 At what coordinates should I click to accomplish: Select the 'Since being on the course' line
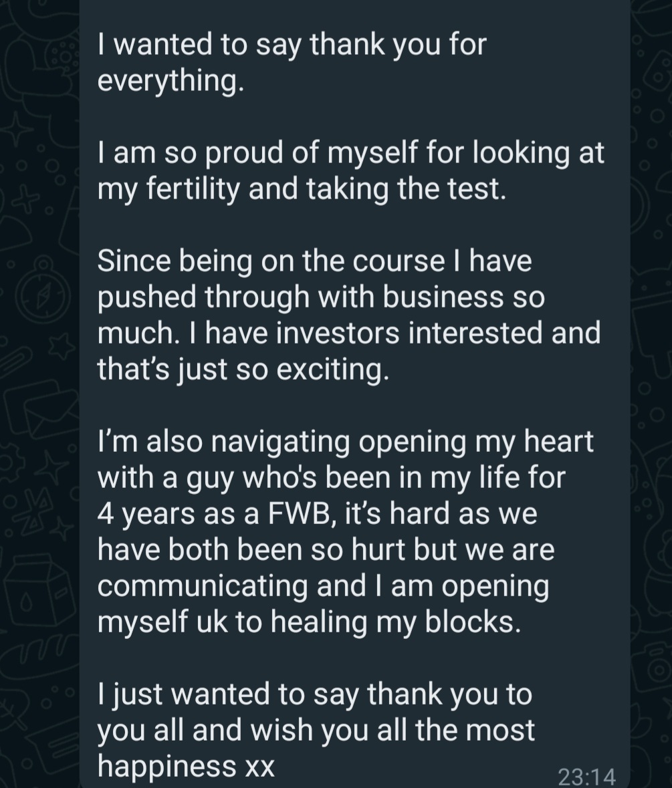tap(314, 261)
